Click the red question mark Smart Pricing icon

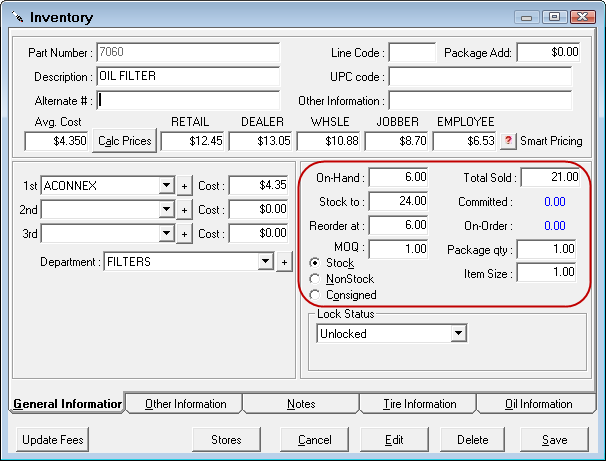tap(508, 141)
